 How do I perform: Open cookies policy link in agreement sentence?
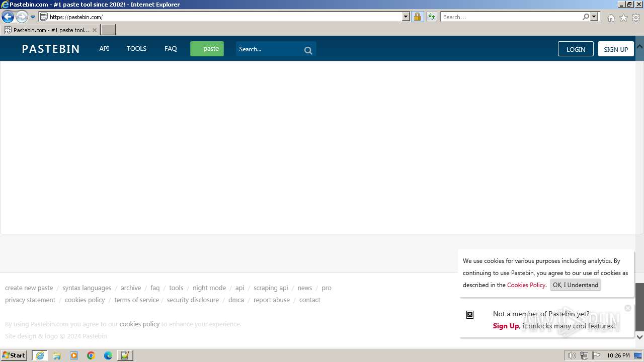[x=139, y=324]
